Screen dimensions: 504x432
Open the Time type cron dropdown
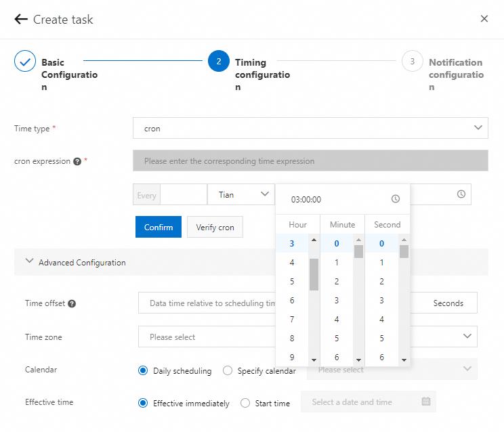(x=310, y=128)
